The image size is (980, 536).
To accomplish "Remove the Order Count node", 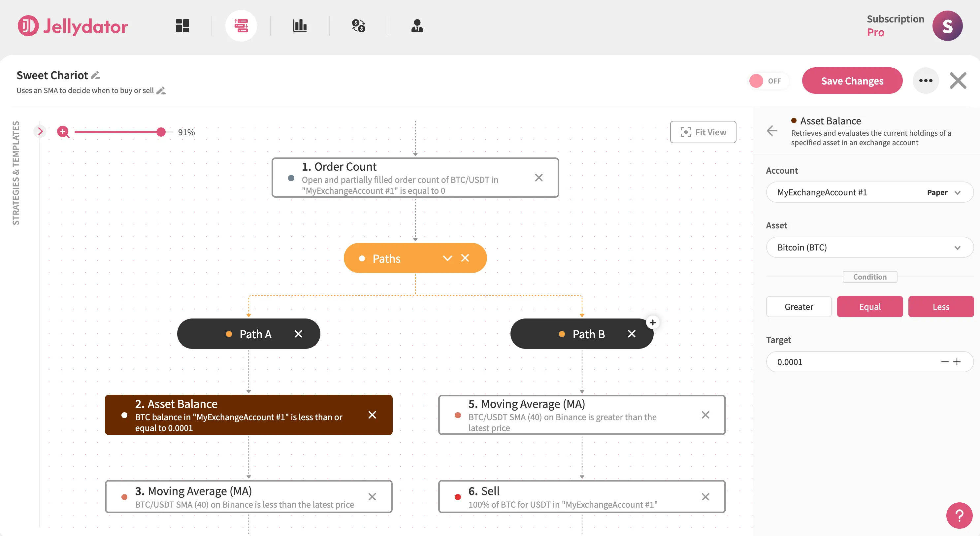I will (x=539, y=178).
